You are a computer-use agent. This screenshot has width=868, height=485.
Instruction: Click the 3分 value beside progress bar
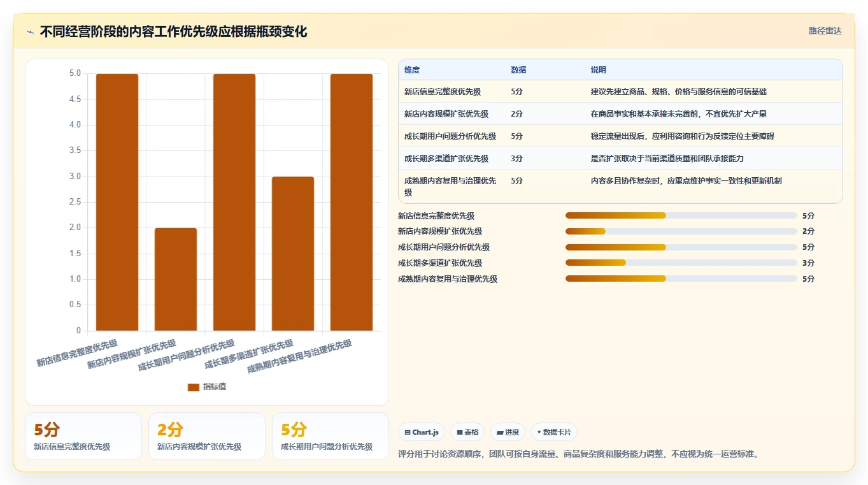[x=809, y=263]
